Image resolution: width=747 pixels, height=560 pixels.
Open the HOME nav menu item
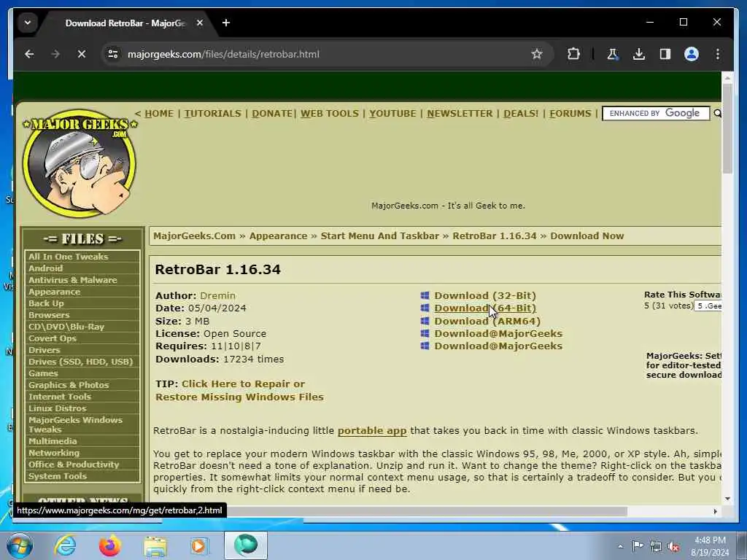pos(158,113)
